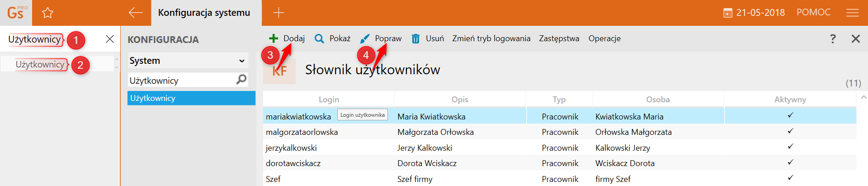Switch to Konfiguracja systemu tab
The height and width of the screenshot is (186, 868).
pyautogui.click(x=204, y=13)
